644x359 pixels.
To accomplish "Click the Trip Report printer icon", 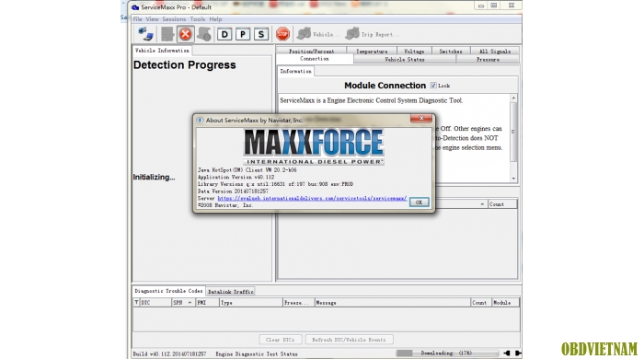I will pyautogui.click(x=352, y=34).
